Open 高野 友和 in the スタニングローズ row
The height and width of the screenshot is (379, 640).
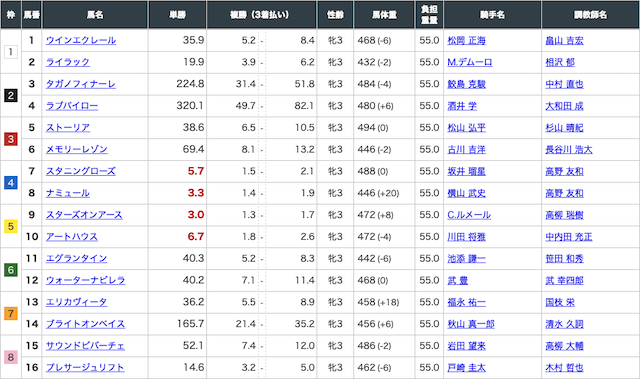point(564,171)
